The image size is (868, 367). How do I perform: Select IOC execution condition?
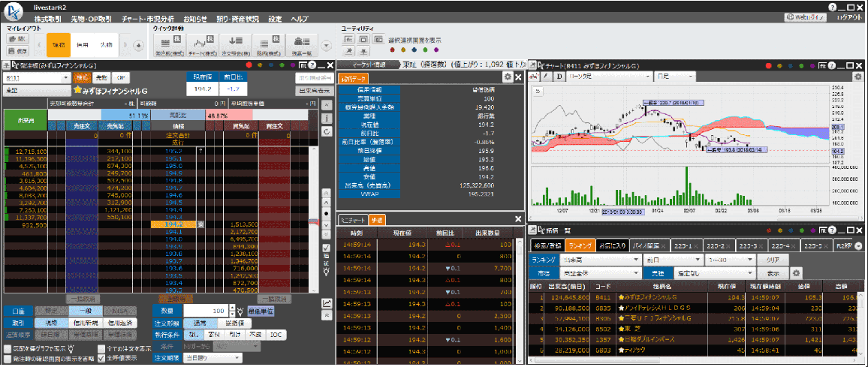click(275, 335)
